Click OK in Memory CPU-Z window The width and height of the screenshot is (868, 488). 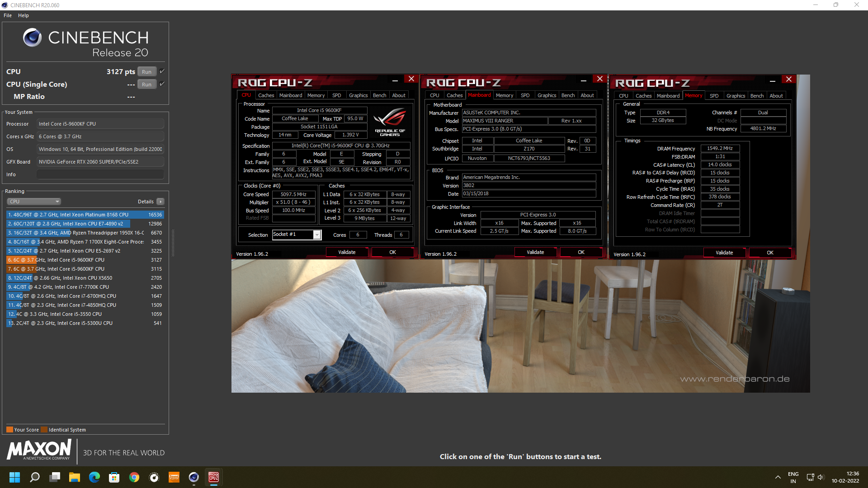(770, 253)
